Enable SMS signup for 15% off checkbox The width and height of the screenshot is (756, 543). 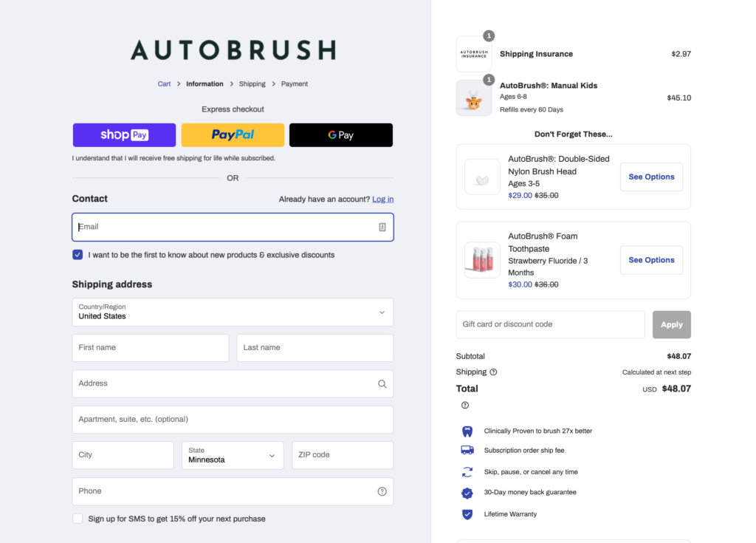click(x=78, y=519)
